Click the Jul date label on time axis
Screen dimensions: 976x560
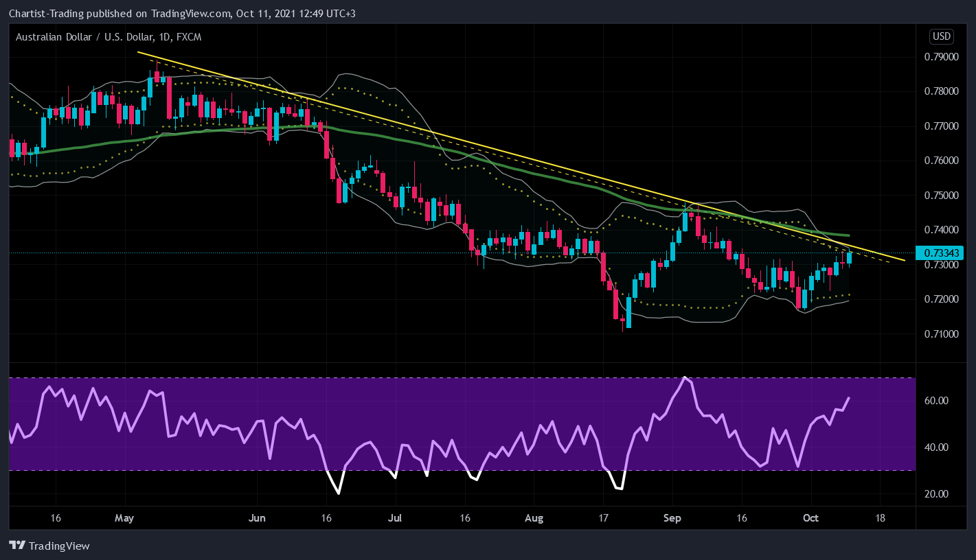tap(396, 517)
